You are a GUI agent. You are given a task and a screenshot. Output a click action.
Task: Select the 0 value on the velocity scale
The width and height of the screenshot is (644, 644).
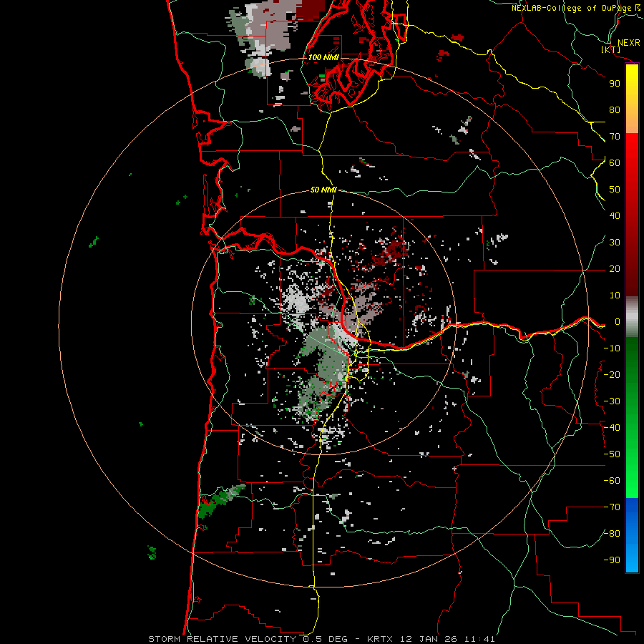[618, 322]
